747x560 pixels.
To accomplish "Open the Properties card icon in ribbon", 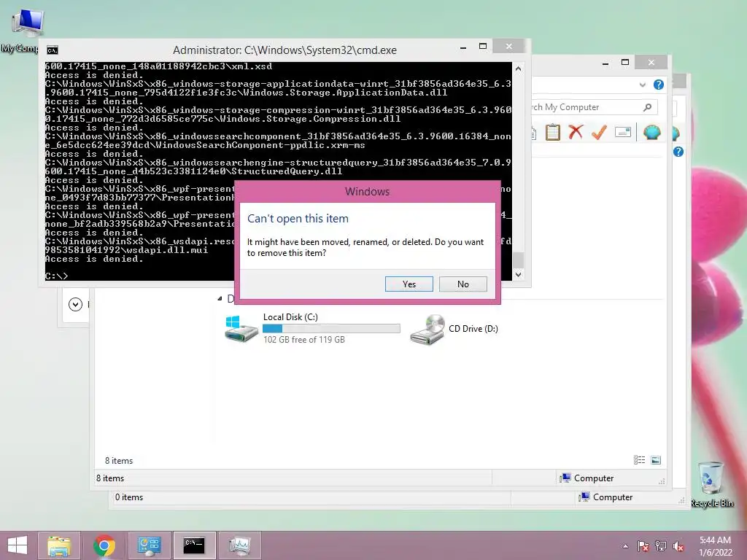I will [623, 132].
